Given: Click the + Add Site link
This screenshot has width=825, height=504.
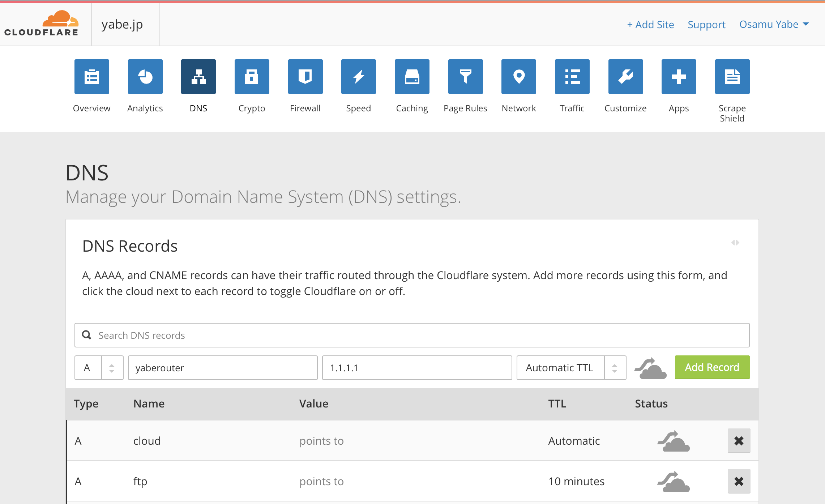Looking at the screenshot, I should [650, 25].
